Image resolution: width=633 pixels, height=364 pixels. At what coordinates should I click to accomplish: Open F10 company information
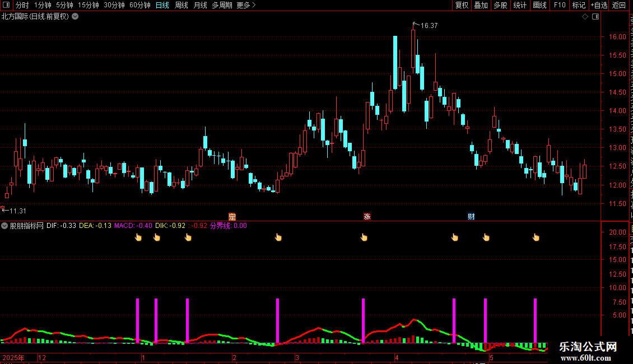(560, 5)
